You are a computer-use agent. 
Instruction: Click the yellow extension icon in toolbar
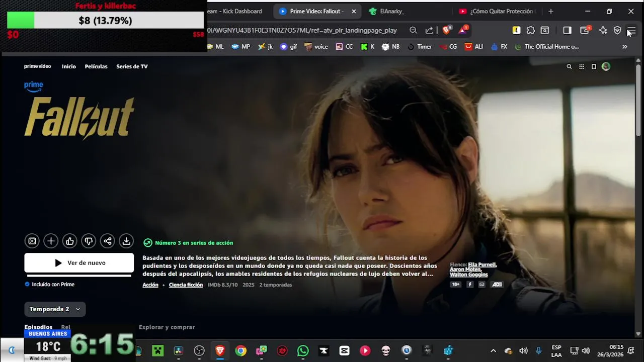[516, 30]
